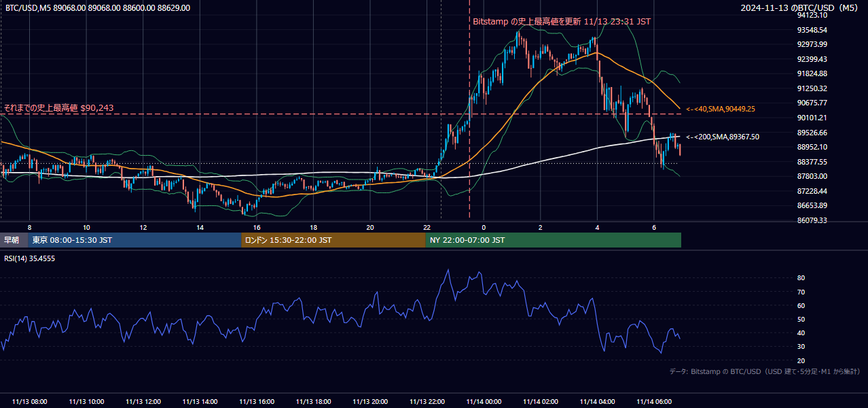This screenshot has height=408, width=868.
Task: Click the 11/13 12:00 time label
Action: (143, 402)
